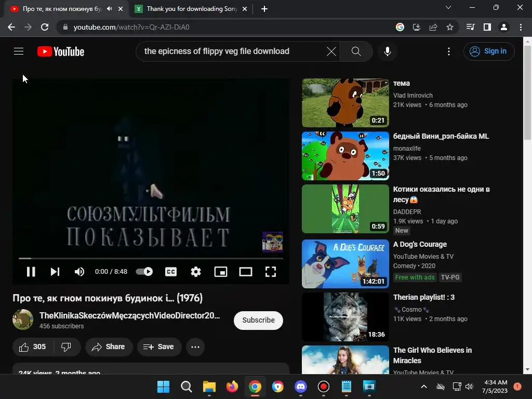Open 'Котики оказались не одни' thumbnail

345,209
